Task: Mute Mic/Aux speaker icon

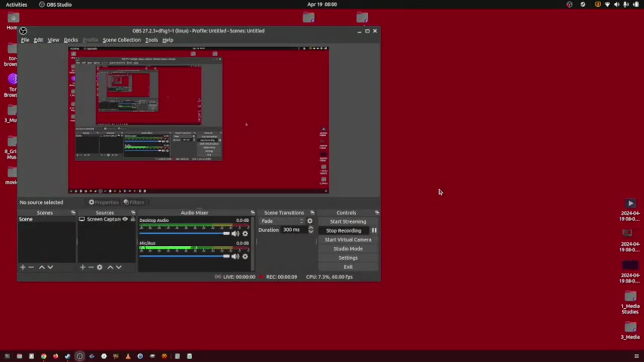Action: (235, 256)
